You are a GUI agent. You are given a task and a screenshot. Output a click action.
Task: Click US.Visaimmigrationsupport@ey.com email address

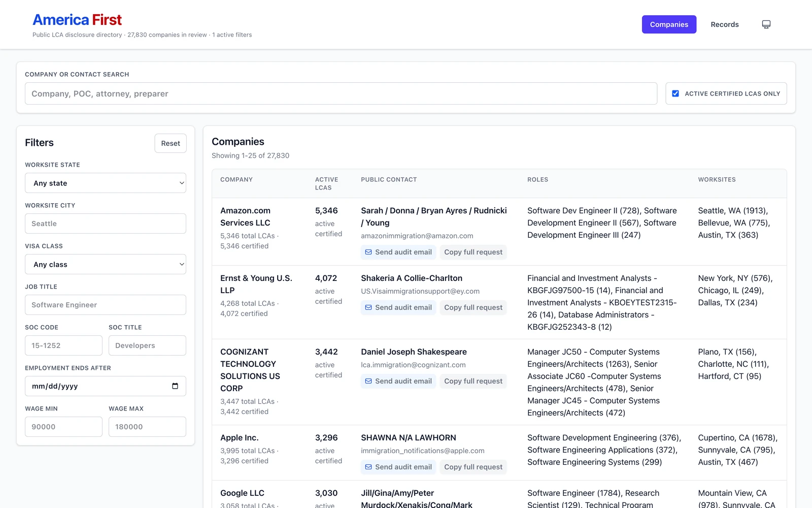(420, 291)
